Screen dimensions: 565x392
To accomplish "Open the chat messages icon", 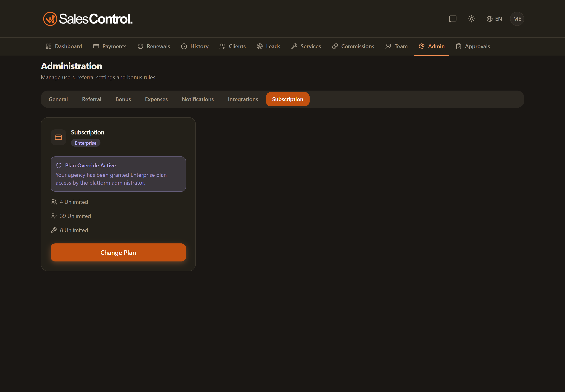I will pos(452,19).
